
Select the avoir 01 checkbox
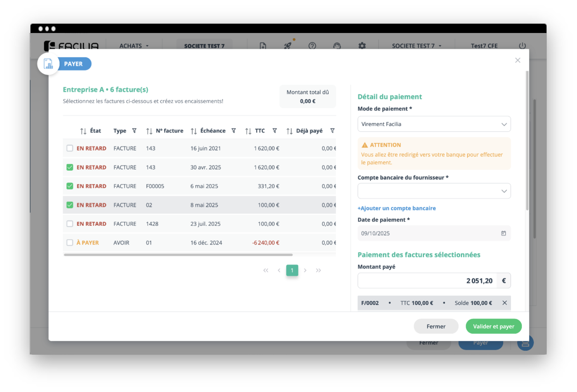[70, 243]
